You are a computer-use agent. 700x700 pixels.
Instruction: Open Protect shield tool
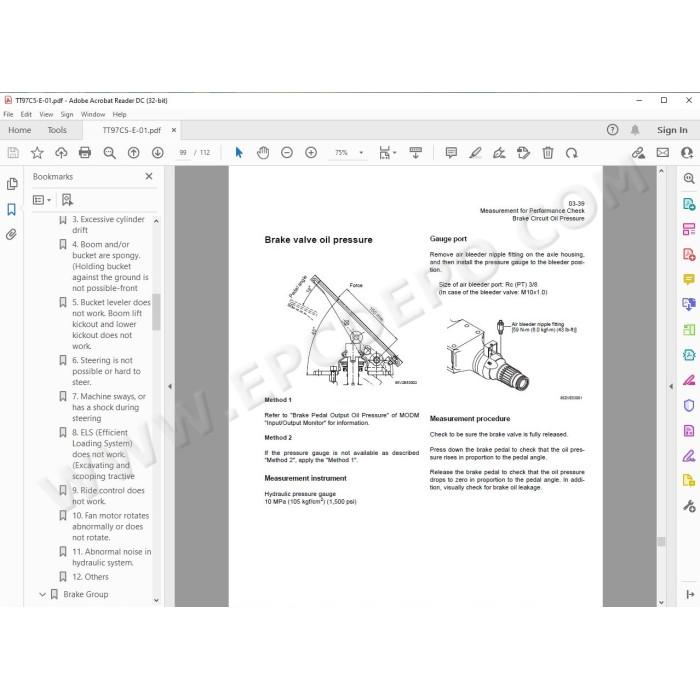point(689,405)
